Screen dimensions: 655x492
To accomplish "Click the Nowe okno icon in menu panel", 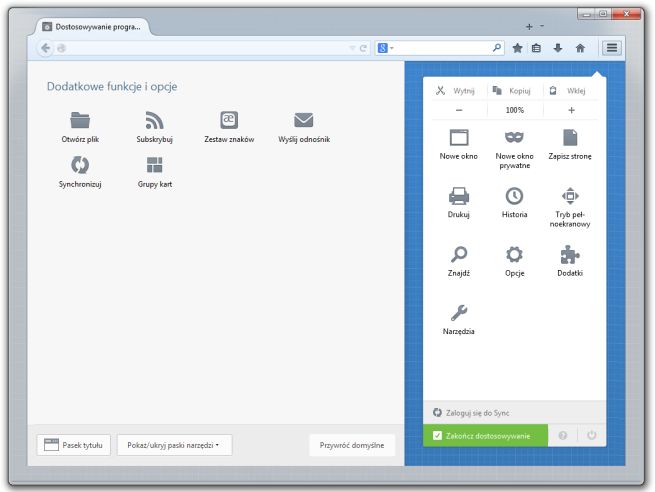I will pos(459,137).
